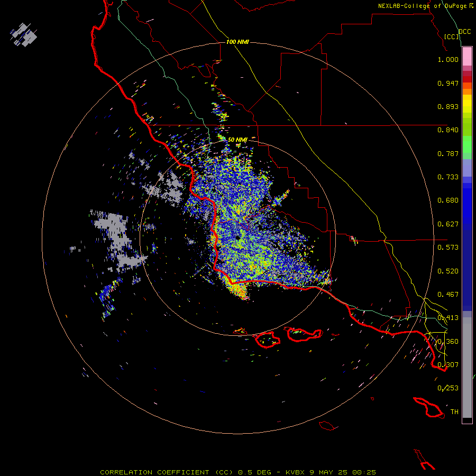Click the red segment of the color bar
The width and height of the screenshot is (476, 476).
pos(467,79)
